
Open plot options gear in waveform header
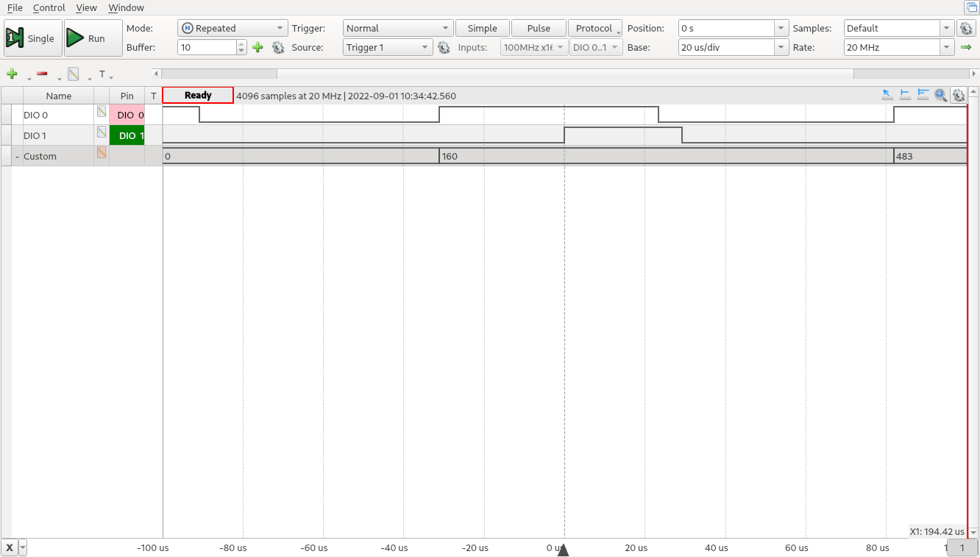tap(958, 95)
